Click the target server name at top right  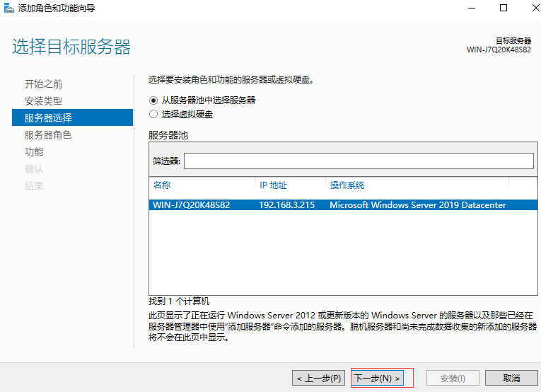point(499,50)
